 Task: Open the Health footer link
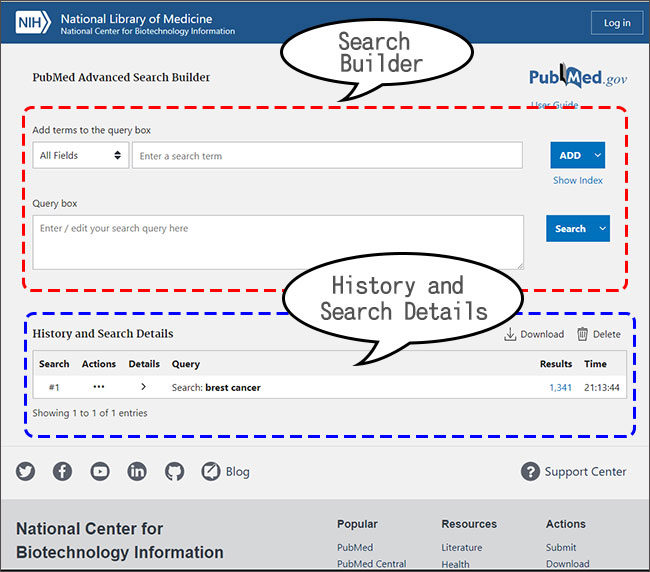click(456, 565)
